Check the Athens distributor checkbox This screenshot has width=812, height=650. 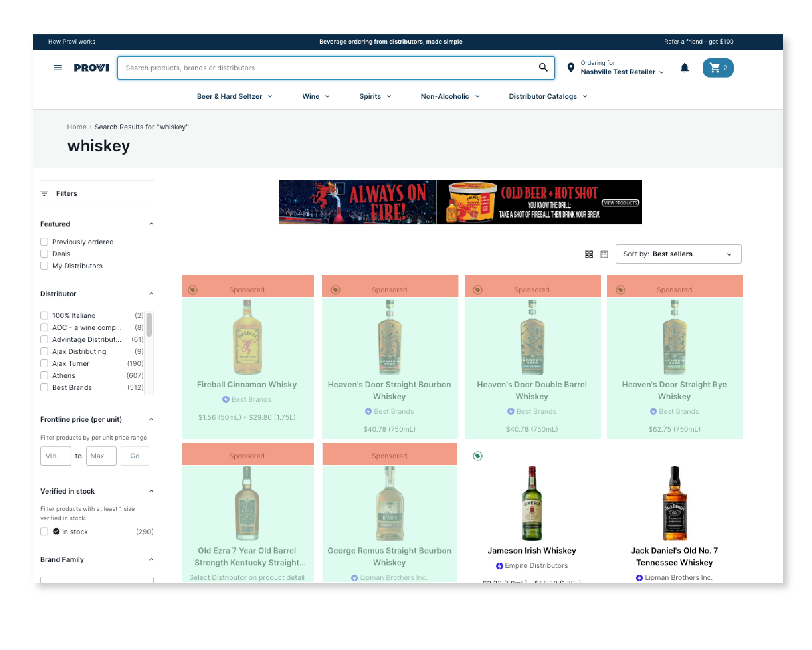(x=44, y=375)
